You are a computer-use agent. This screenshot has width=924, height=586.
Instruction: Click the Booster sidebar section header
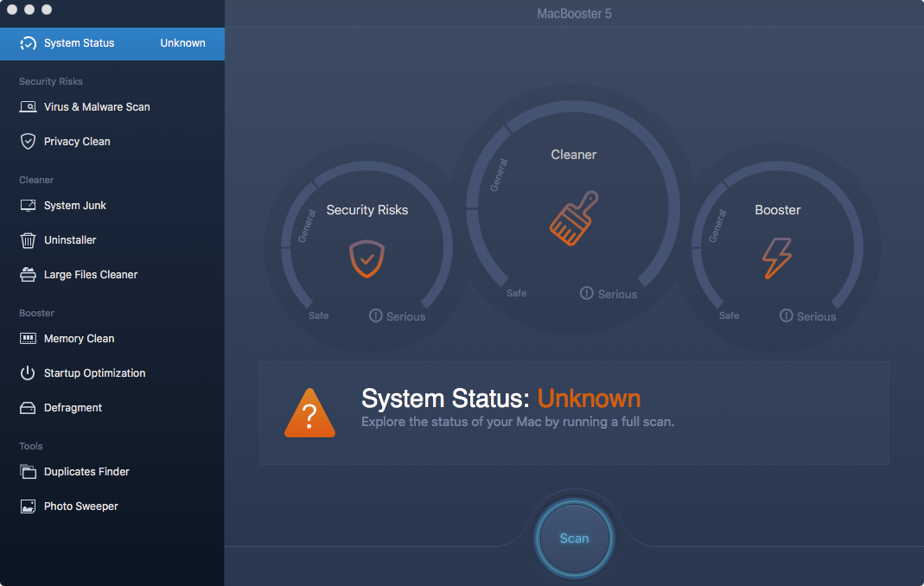36,313
